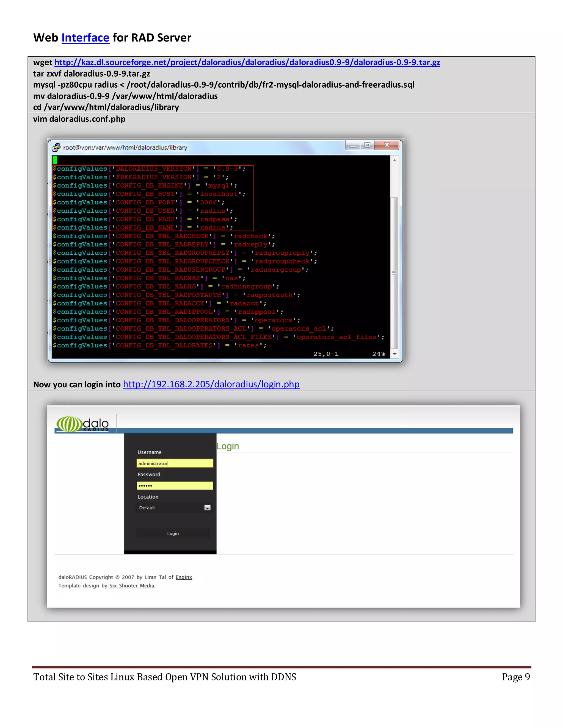Open the Enginx link in footer
563x728 pixels.
184,577
